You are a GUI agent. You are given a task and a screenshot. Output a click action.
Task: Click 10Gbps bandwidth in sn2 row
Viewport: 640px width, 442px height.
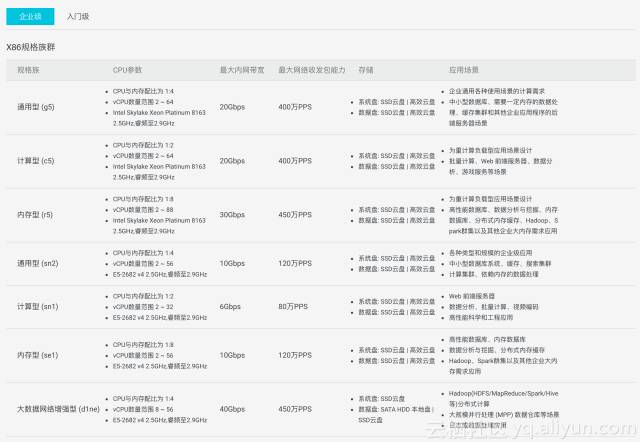232,263
